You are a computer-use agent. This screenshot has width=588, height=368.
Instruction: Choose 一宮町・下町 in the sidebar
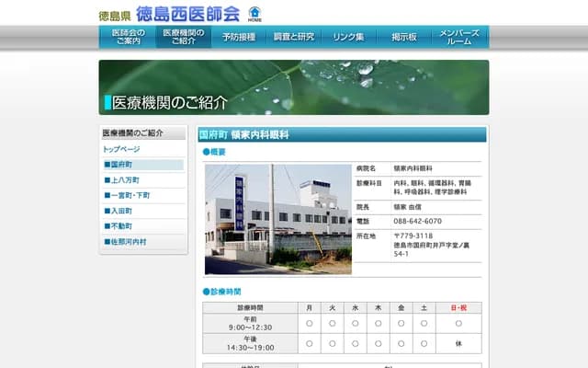[130, 196]
